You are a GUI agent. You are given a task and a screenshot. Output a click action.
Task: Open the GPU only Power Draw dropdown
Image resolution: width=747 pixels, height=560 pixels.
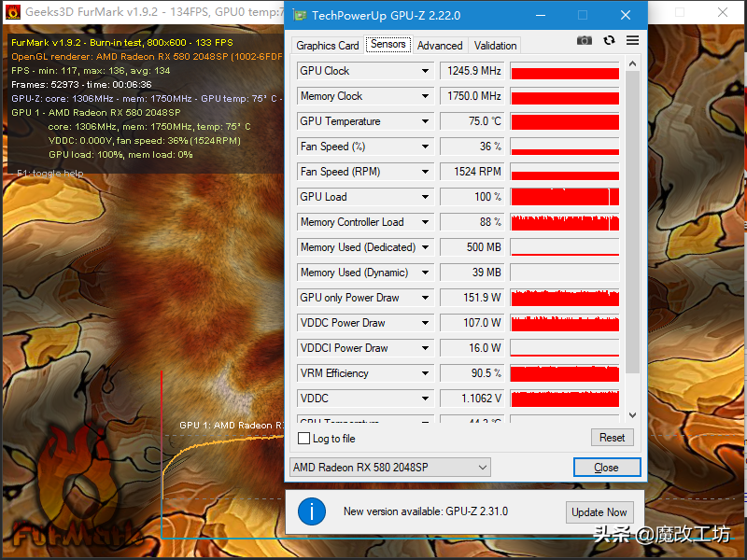(x=425, y=298)
